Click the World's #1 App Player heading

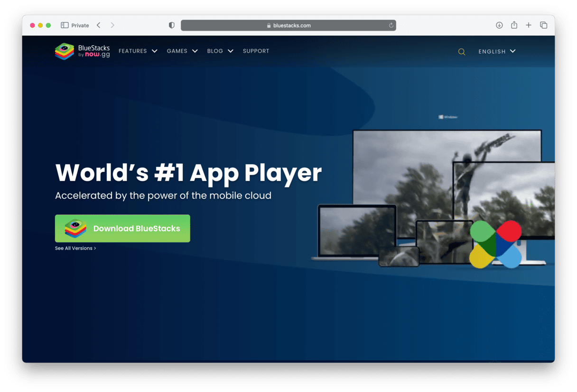188,173
